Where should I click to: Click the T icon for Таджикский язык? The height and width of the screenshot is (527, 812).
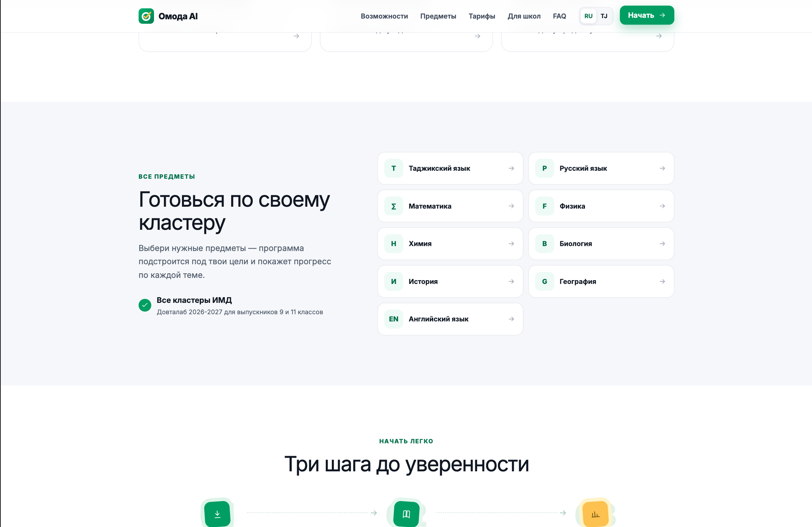tap(394, 168)
